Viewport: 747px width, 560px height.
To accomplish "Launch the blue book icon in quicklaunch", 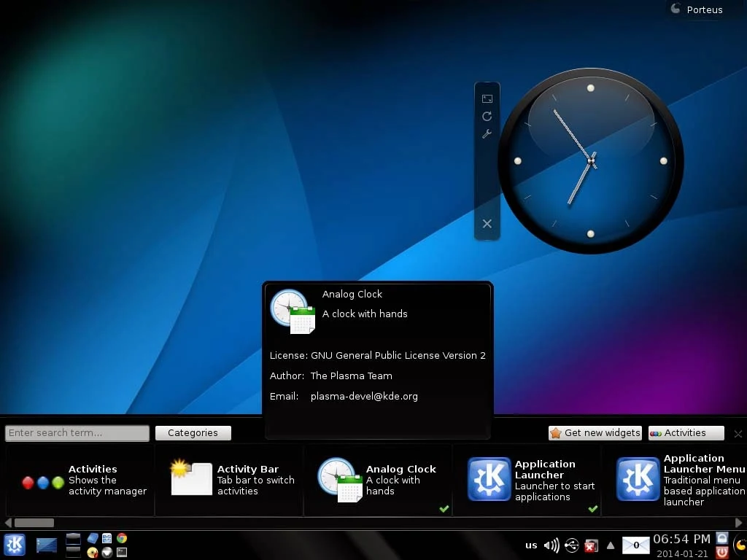I will (93, 538).
